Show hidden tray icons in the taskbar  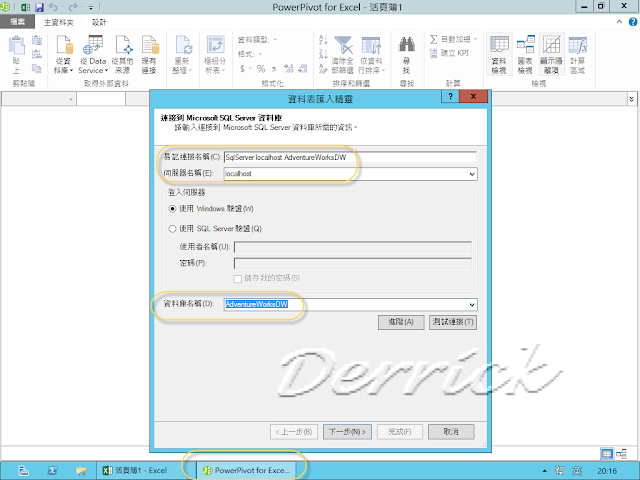(x=544, y=471)
